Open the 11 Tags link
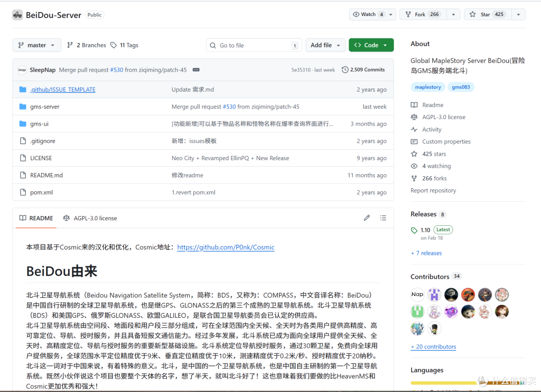Viewport: 541px width, 392px height. pos(125,45)
